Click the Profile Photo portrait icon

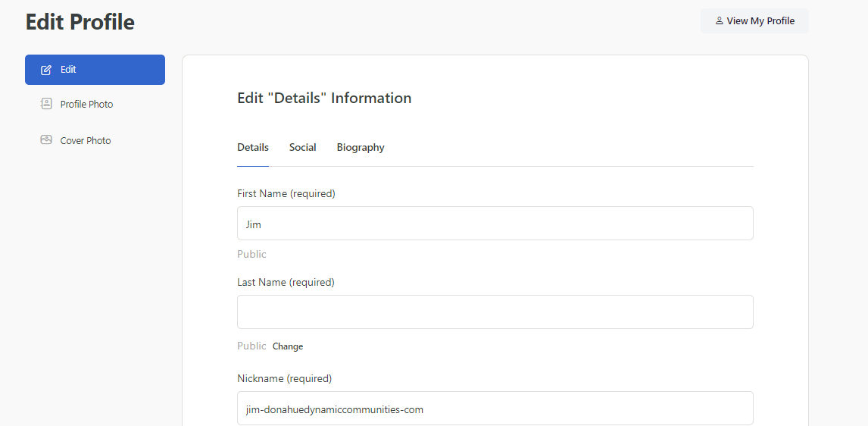coord(46,104)
